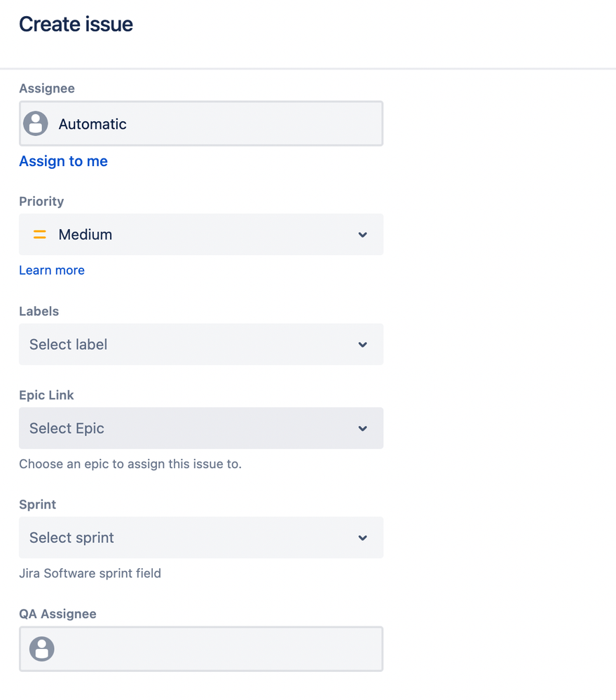616x700 pixels.
Task: Click the orange Medium priority icon
Action: coord(40,234)
